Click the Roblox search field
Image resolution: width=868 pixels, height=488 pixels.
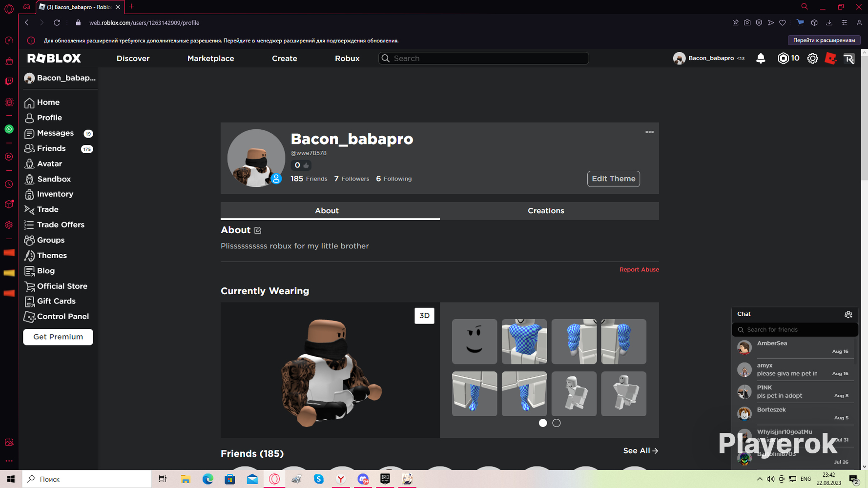click(483, 58)
